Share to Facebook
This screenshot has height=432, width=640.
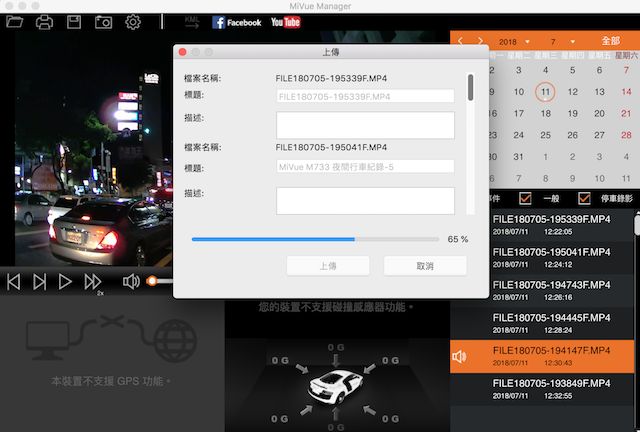[x=236, y=22]
